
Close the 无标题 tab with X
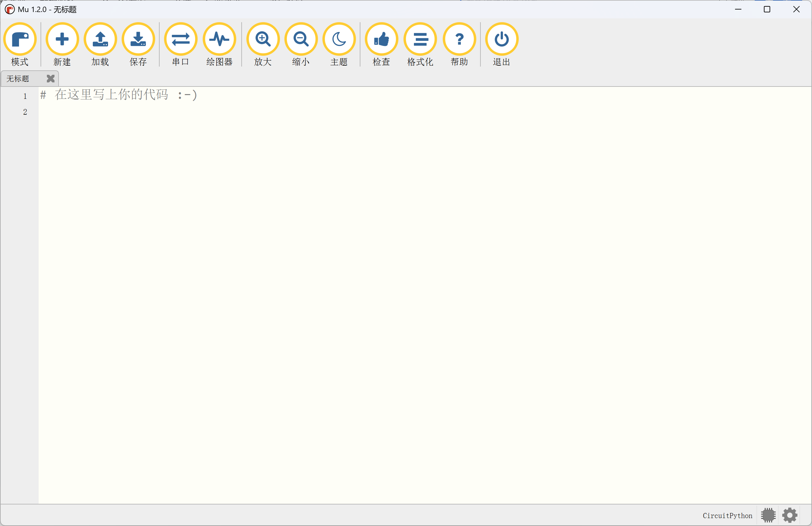pyautogui.click(x=50, y=79)
